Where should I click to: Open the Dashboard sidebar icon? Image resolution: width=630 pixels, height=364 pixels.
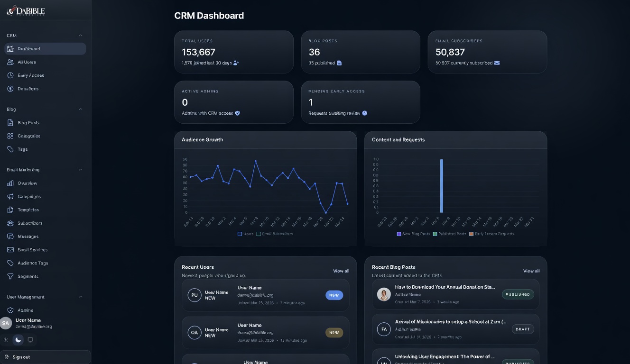tap(10, 49)
